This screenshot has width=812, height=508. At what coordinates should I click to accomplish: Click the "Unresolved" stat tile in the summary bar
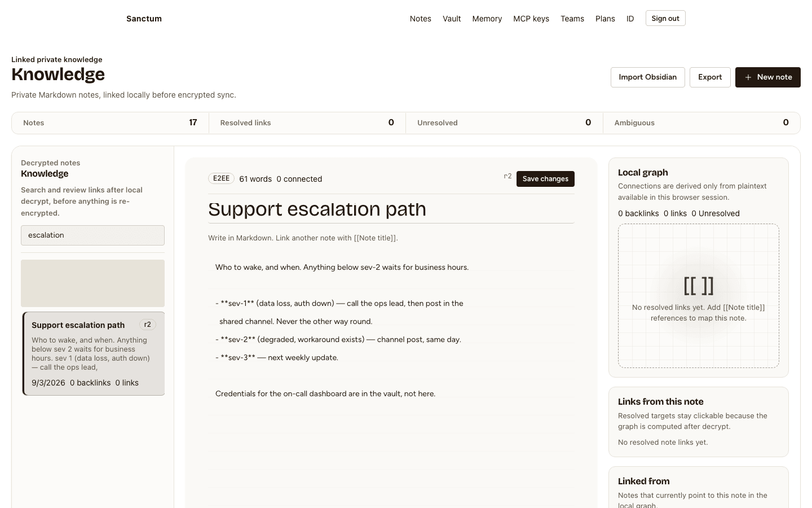click(504, 122)
